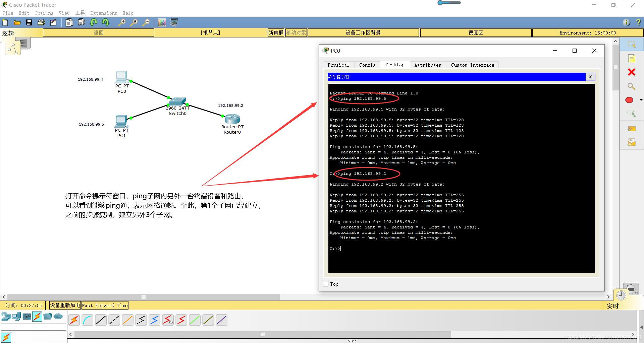Select the copper straight-through cable
Image resolution: width=644 pixels, height=343 pixels.
tap(101, 320)
